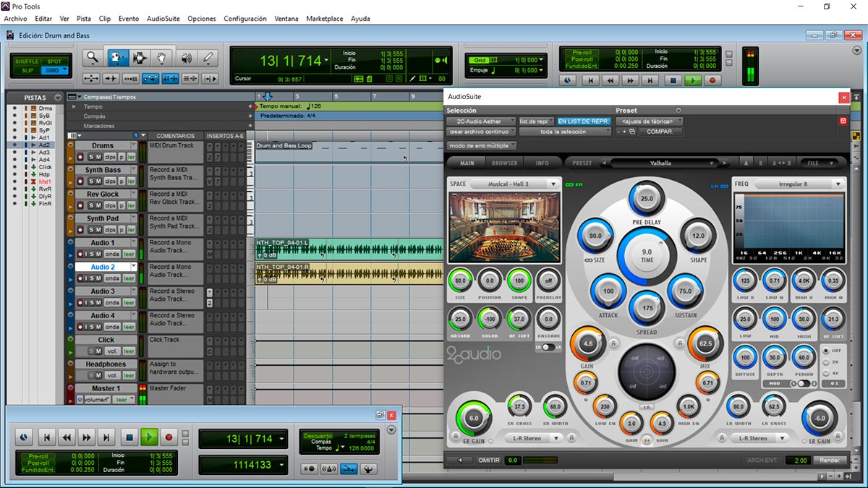Click the red target icon in AudioSuite
This screenshot has height=488, width=868.
(x=843, y=121)
